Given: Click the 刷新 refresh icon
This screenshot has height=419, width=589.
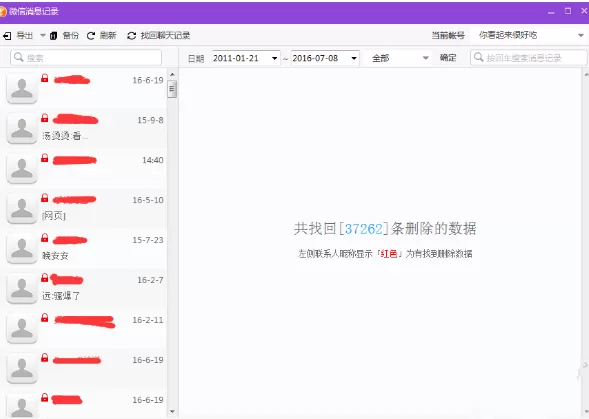Looking at the screenshot, I should [x=91, y=36].
